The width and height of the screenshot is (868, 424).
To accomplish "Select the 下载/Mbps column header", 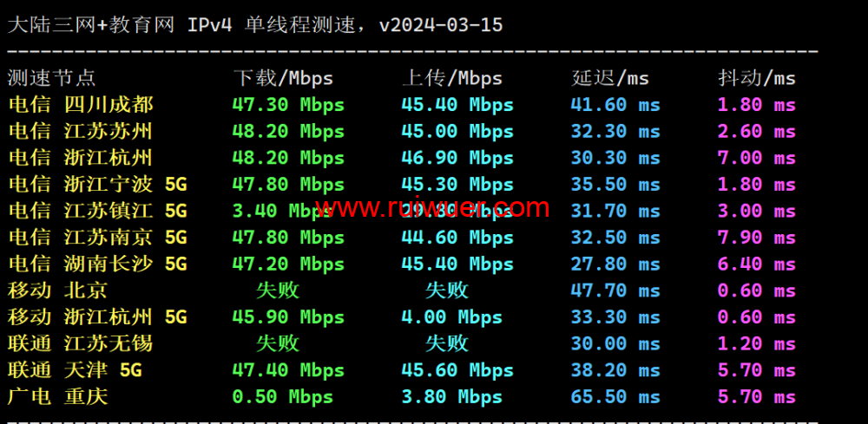I will coord(283,78).
